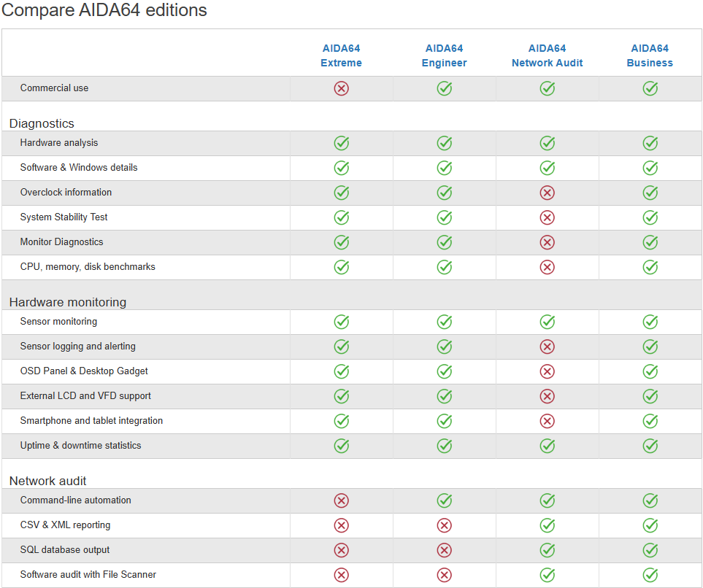Click green check for Extreme Sensor monitoring

pyautogui.click(x=341, y=322)
